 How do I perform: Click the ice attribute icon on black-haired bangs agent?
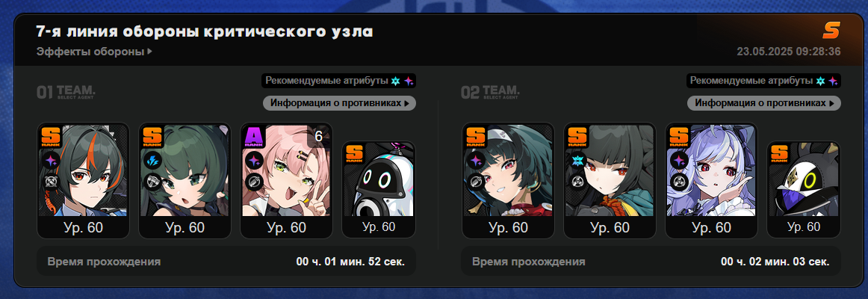577,161
